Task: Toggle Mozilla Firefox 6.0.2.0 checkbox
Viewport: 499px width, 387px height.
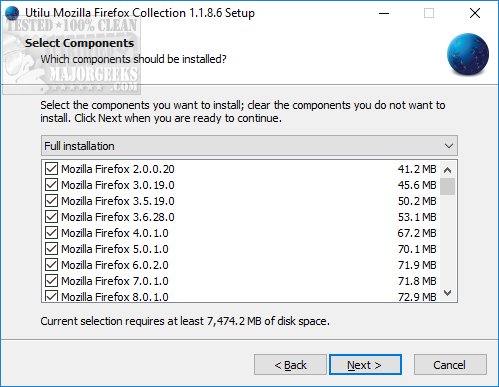Action: pyautogui.click(x=51, y=265)
